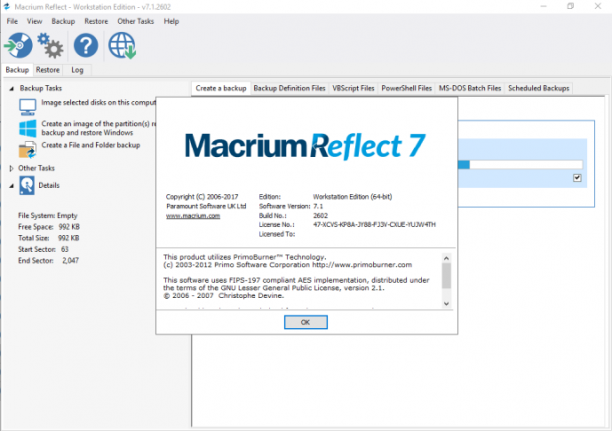
Task: Click the Start Sector 63 value
Action: tap(65, 249)
